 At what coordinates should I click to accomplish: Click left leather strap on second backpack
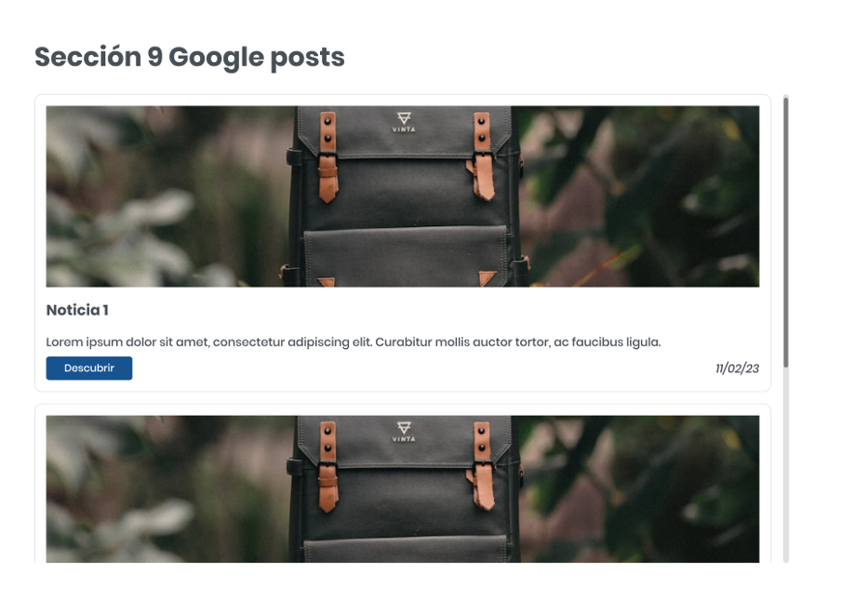tap(327, 466)
